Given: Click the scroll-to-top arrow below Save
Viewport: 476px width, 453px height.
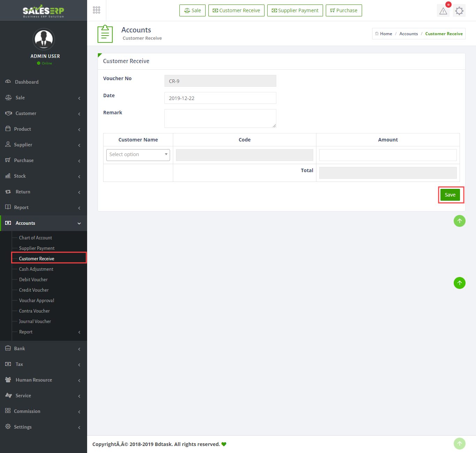Looking at the screenshot, I should point(459,221).
